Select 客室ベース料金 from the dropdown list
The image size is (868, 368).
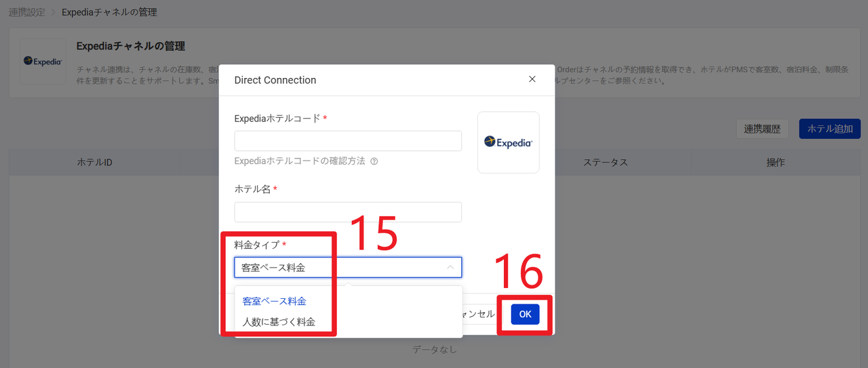point(274,301)
